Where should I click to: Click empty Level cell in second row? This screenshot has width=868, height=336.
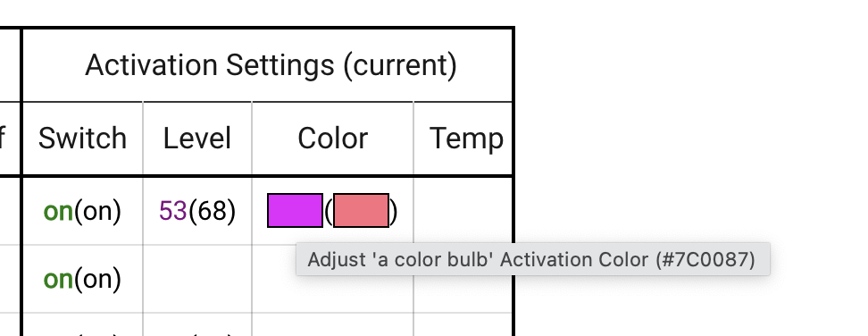(x=197, y=279)
